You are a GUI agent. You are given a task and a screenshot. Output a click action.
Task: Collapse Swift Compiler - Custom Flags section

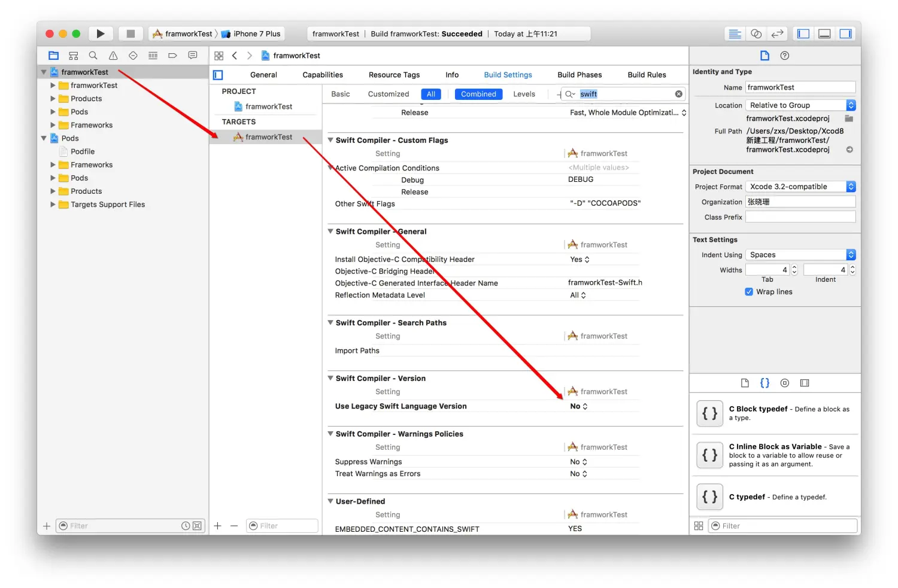[330, 140]
